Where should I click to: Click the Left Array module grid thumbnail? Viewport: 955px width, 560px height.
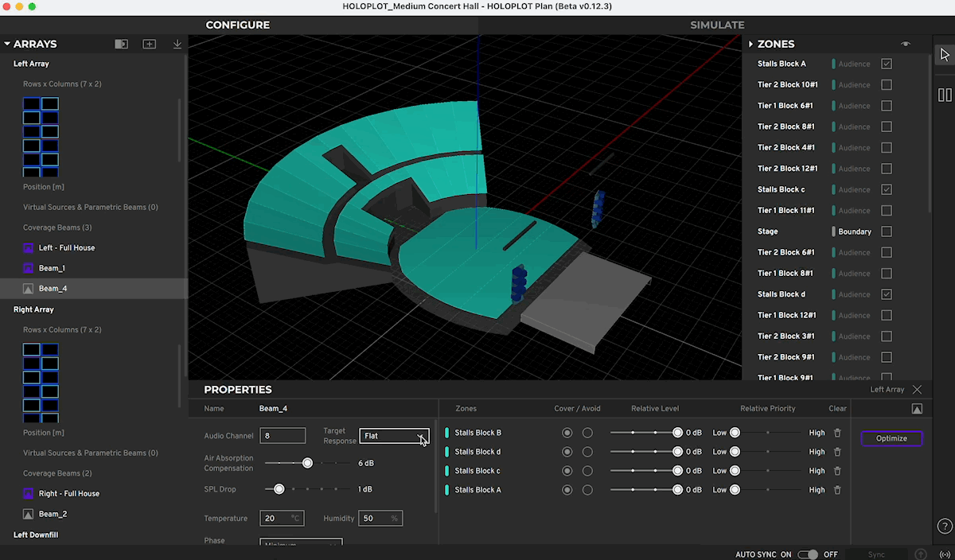pos(41,136)
